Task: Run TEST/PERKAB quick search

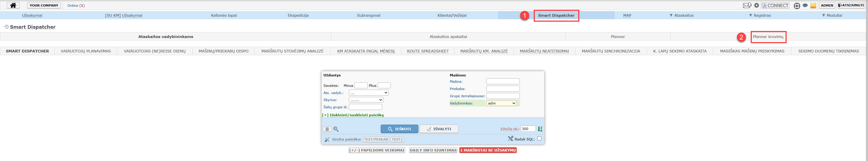Action: [376, 140]
